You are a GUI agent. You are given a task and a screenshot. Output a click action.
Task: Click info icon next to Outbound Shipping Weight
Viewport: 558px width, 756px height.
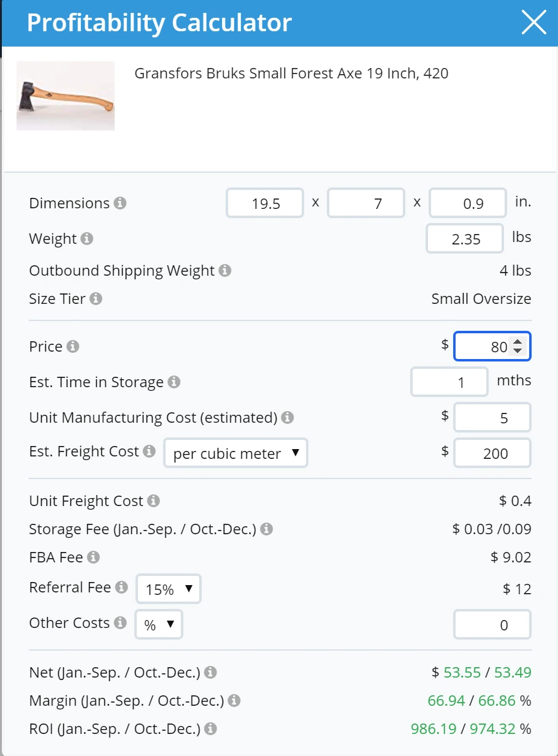[x=225, y=270]
